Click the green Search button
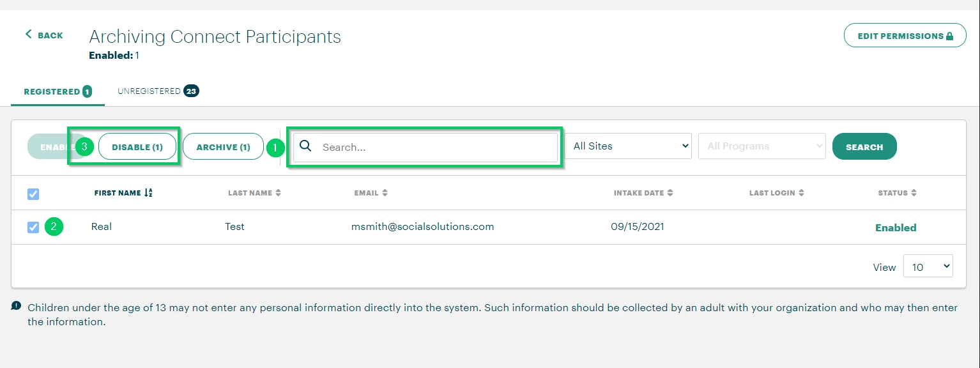 (x=864, y=146)
